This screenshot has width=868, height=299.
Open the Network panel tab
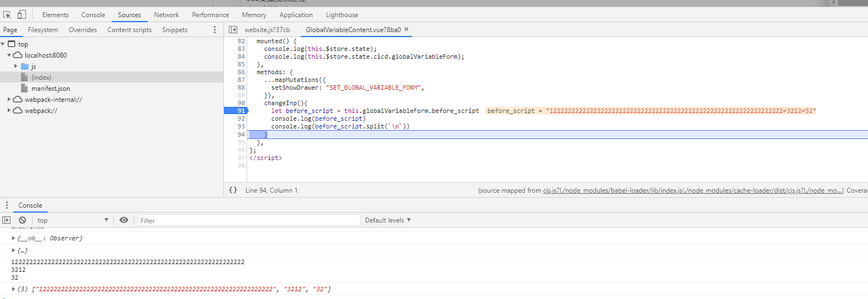[x=166, y=15]
